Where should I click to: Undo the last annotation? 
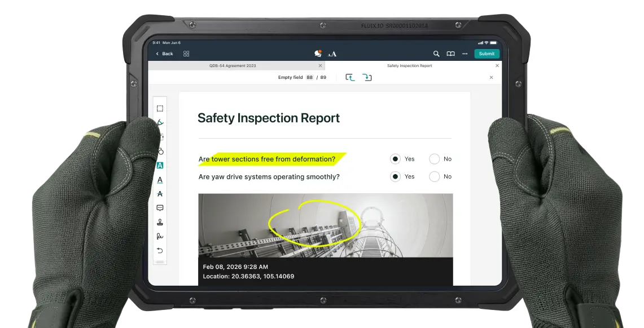pos(160,250)
